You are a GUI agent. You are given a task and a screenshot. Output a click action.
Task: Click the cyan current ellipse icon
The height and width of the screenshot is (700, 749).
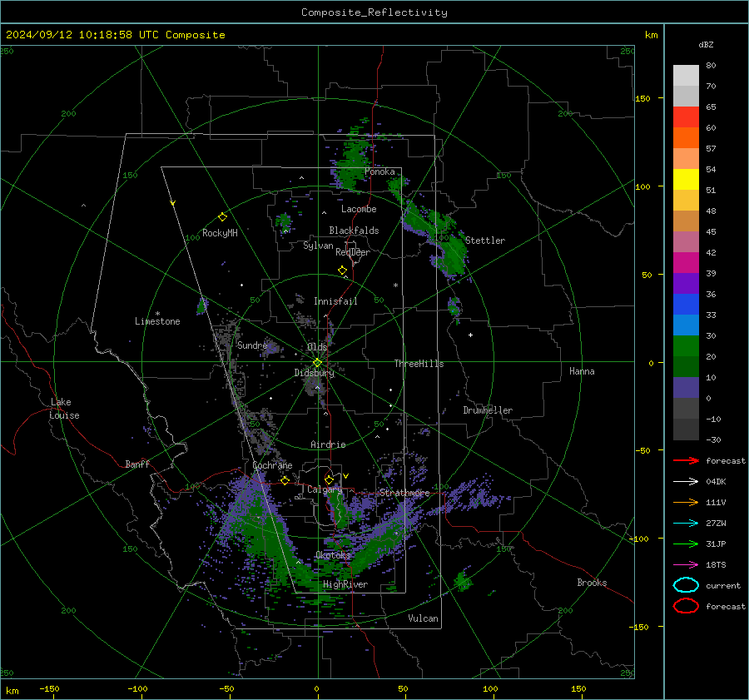[686, 585]
